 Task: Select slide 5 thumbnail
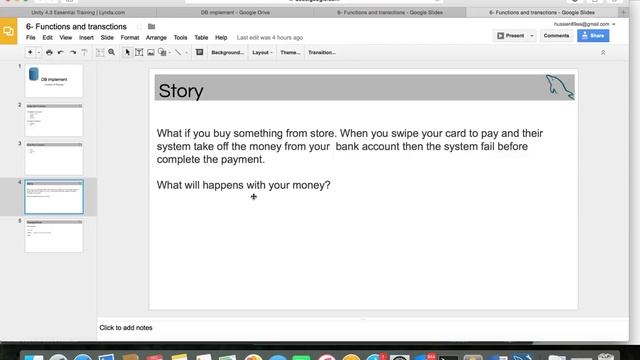[x=54, y=236]
